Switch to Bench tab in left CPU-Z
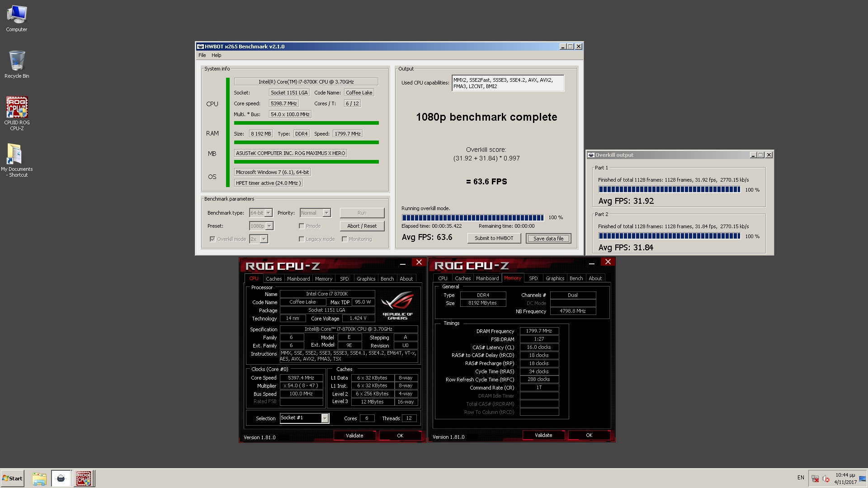 pyautogui.click(x=387, y=279)
